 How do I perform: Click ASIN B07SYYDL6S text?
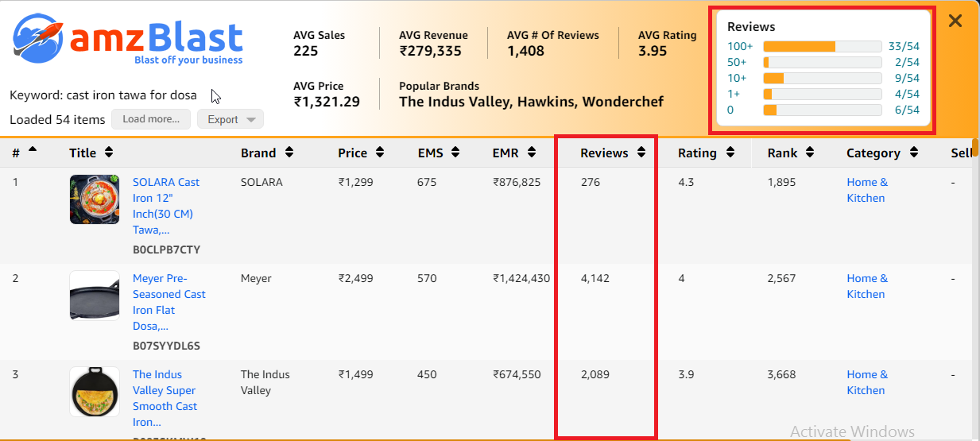coord(166,346)
